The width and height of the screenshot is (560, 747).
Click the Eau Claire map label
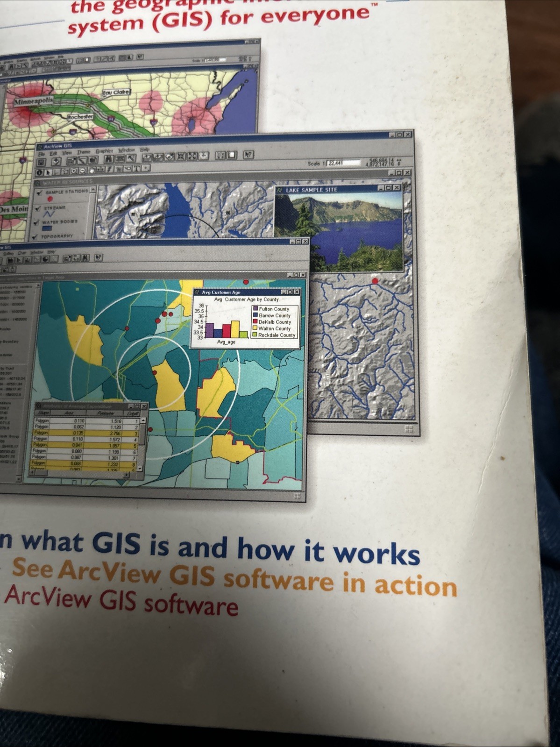click(116, 92)
